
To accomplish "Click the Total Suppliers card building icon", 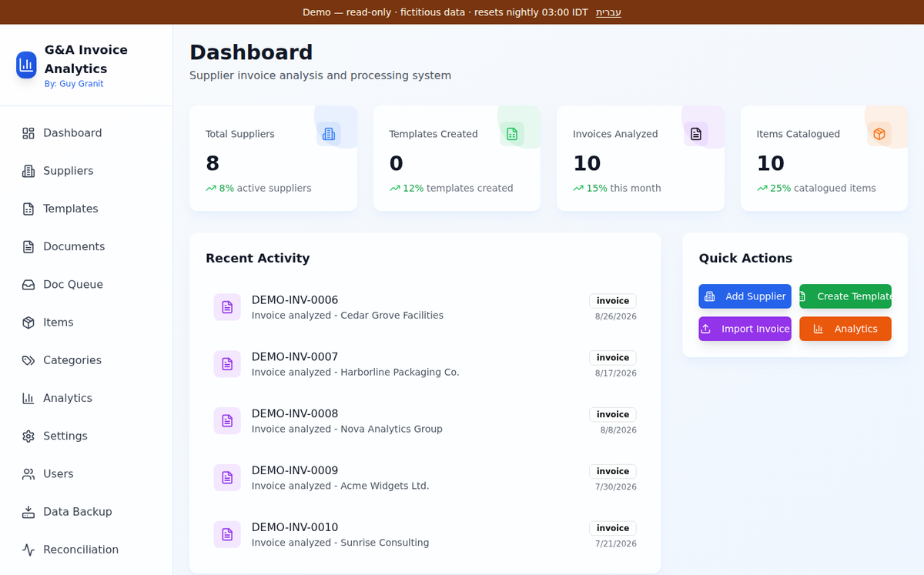I will pyautogui.click(x=329, y=134).
